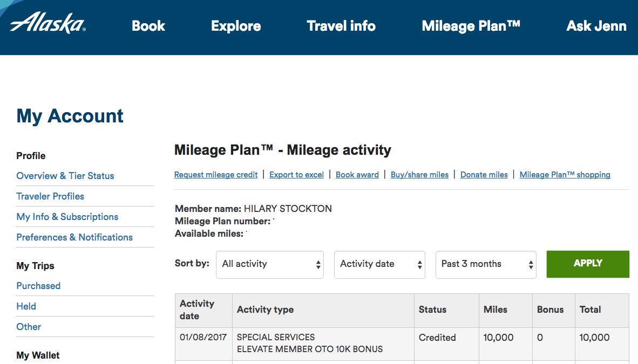Go to Overview & Tier Status

tap(65, 176)
